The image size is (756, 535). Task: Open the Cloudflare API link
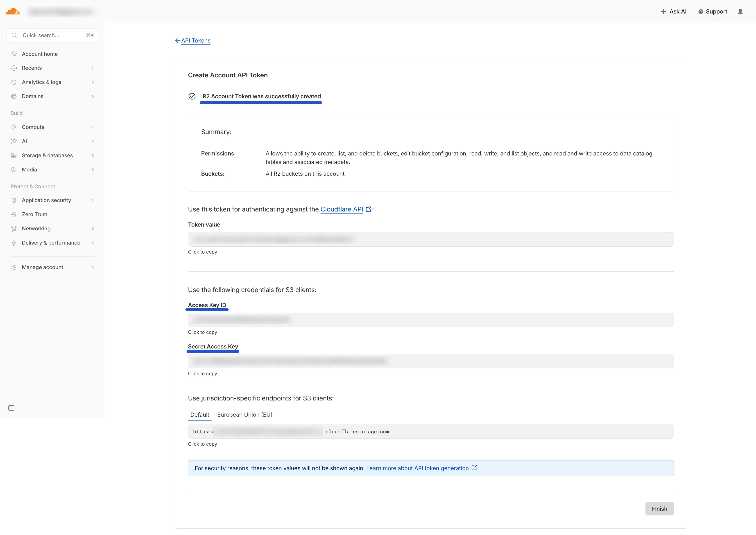coord(342,209)
